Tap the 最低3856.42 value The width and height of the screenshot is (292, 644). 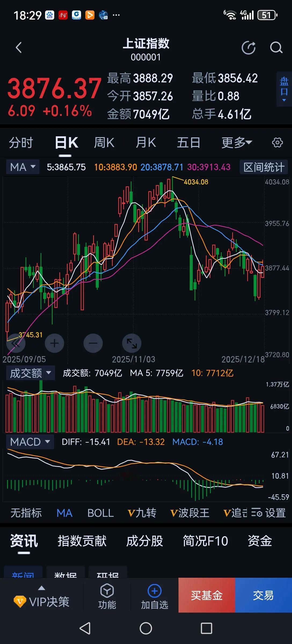225,78
